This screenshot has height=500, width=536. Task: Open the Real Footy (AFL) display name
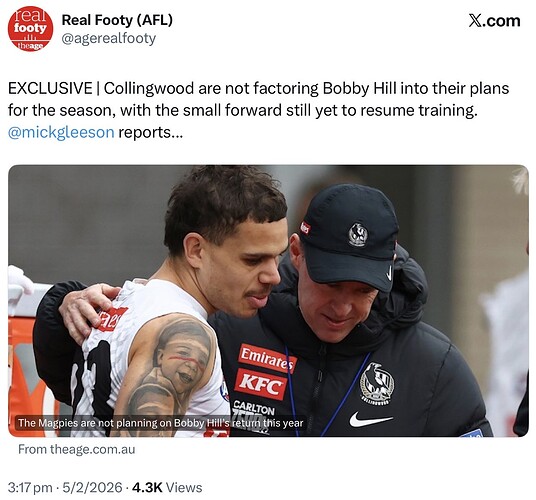click(117, 20)
